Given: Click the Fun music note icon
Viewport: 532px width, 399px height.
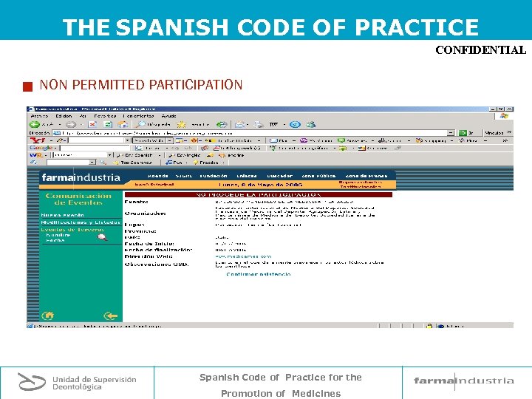Looking at the screenshot, I should tap(168, 163).
